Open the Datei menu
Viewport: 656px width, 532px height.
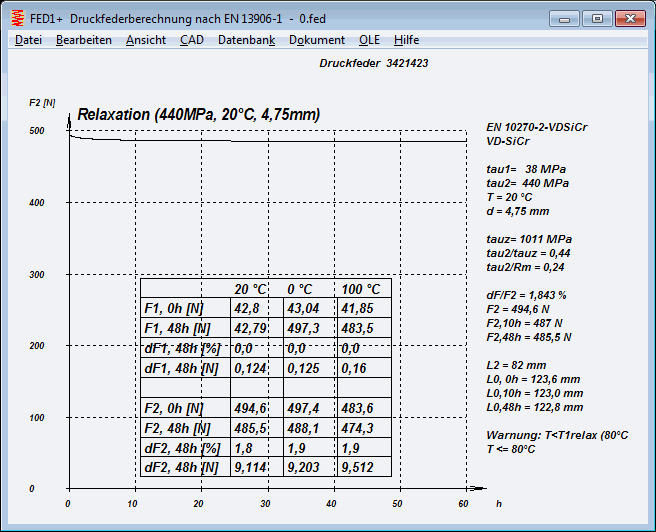pos(29,40)
